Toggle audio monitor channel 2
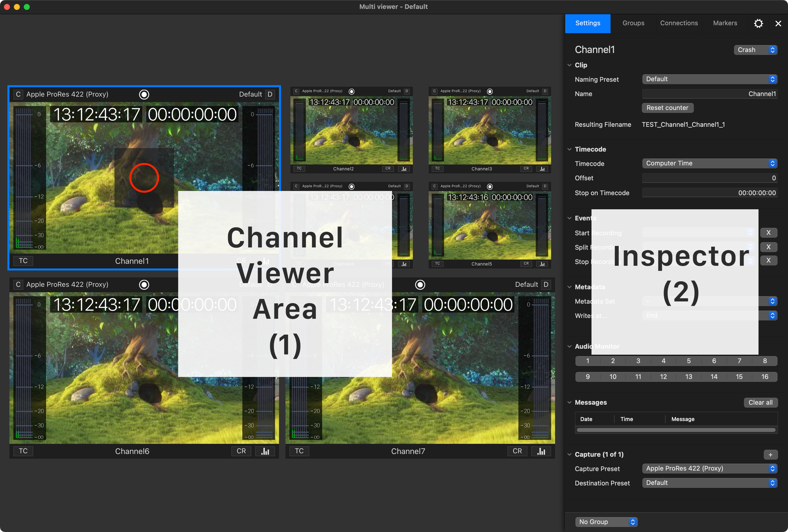 [x=613, y=361]
